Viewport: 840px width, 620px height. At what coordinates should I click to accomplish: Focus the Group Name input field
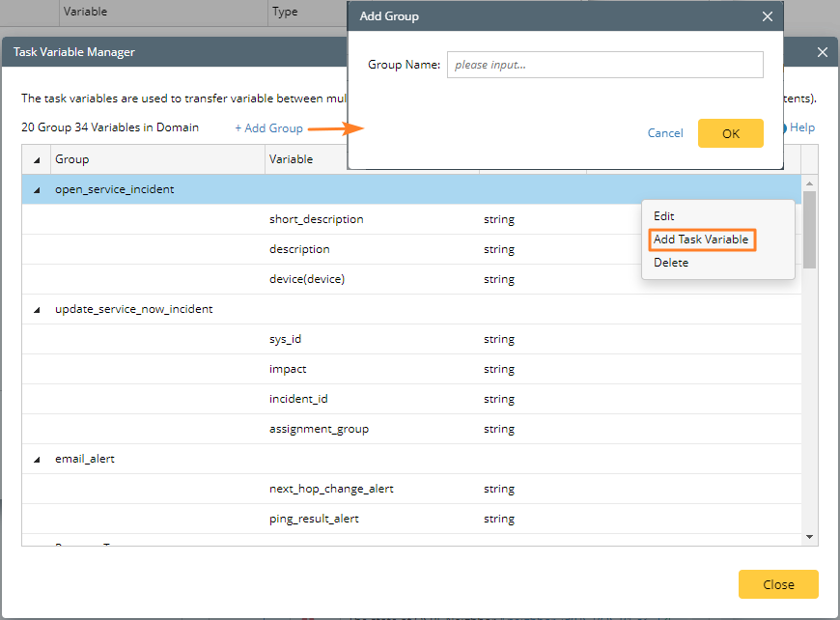click(604, 65)
